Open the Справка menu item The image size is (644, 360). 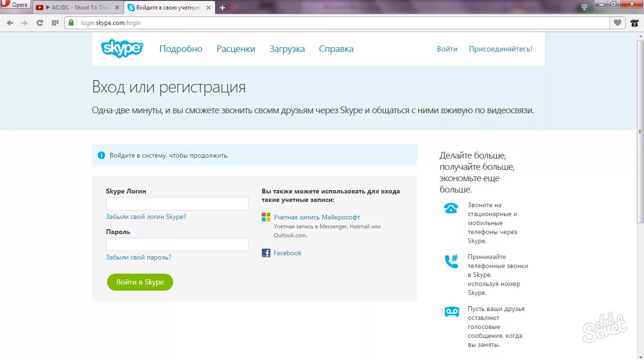tap(336, 49)
